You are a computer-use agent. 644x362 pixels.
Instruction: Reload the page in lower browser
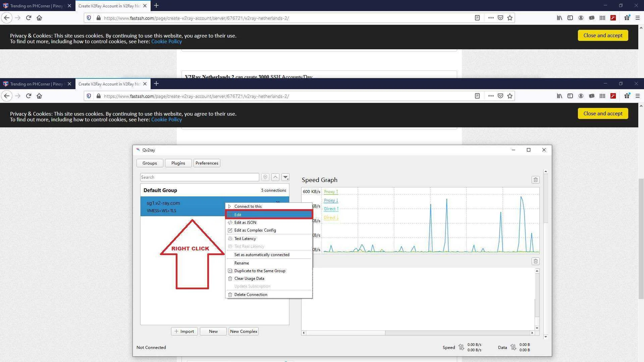[29, 96]
